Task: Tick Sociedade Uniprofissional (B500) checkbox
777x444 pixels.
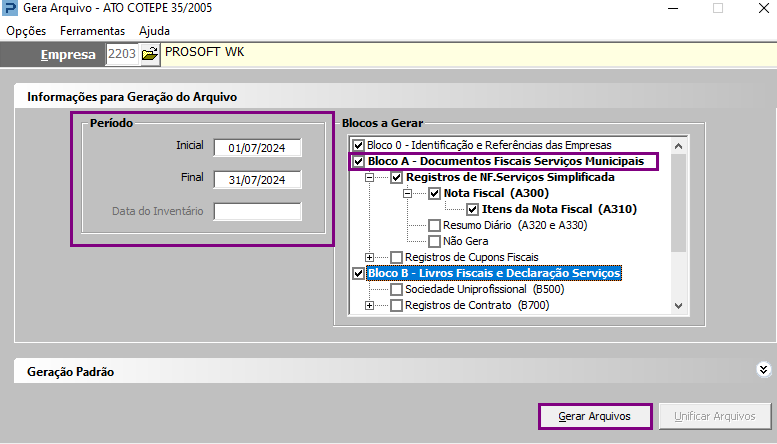Action: (396, 289)
